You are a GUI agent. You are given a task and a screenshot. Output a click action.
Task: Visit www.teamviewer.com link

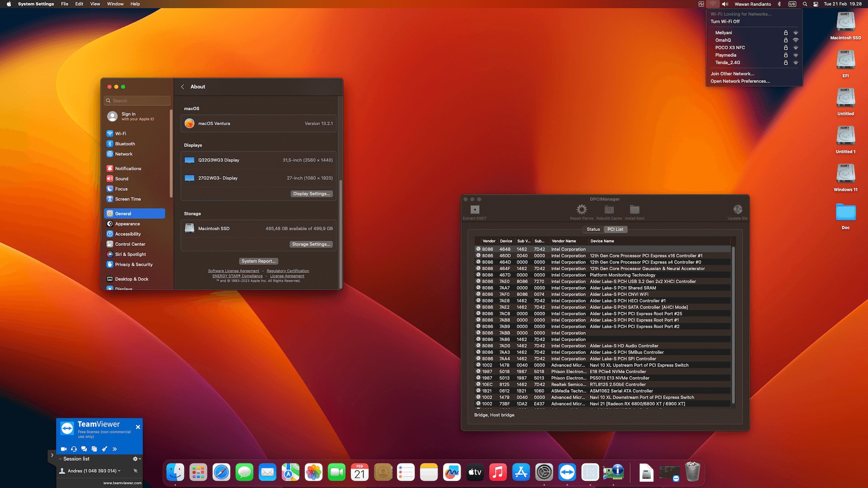pyautogui.click(x=122, y=483)
